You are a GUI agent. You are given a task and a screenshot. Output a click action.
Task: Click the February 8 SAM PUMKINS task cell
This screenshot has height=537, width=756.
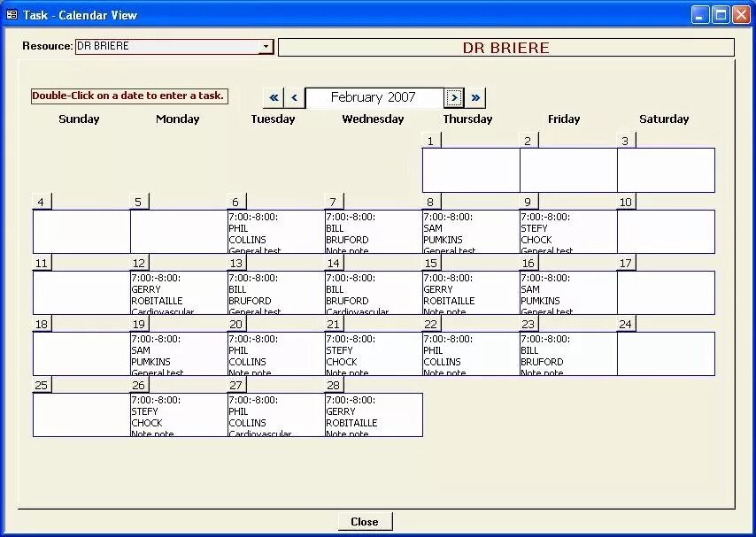coord(471,232)
